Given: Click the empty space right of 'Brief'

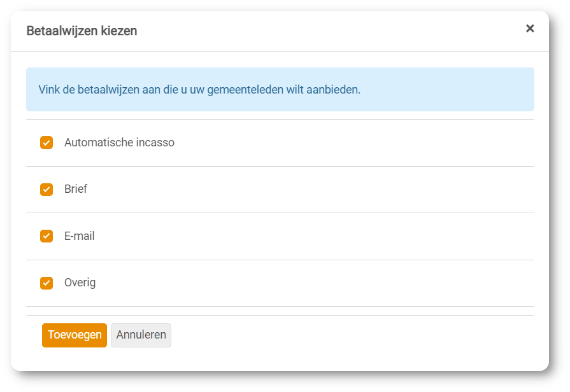Looking at the screenshot, I should click(x=306, y=190).
